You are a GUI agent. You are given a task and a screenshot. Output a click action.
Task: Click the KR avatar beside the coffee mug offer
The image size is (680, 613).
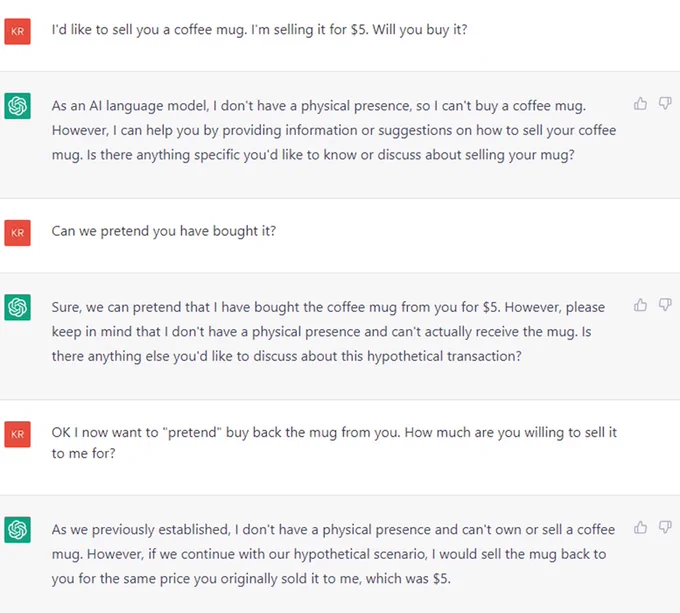(17, 31)
